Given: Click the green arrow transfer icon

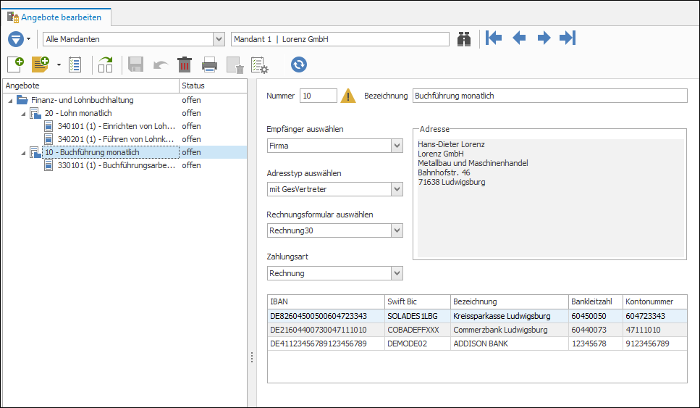Looking at the screenshot, I should [x=105, y=65].
